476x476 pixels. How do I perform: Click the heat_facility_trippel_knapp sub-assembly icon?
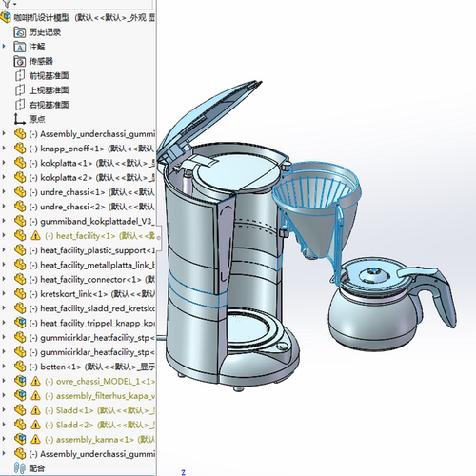point(20,323)
